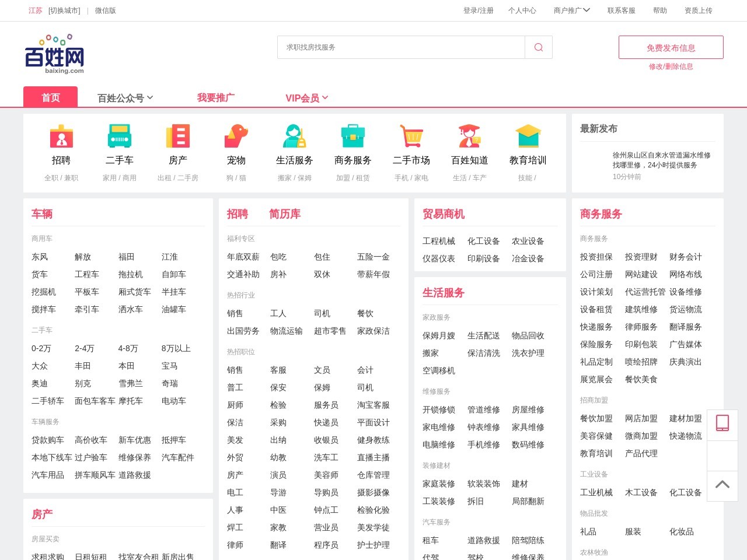Open the 8万以上 price range link
This screenshot has width=747, height=560.
click(x=176, y=348)
